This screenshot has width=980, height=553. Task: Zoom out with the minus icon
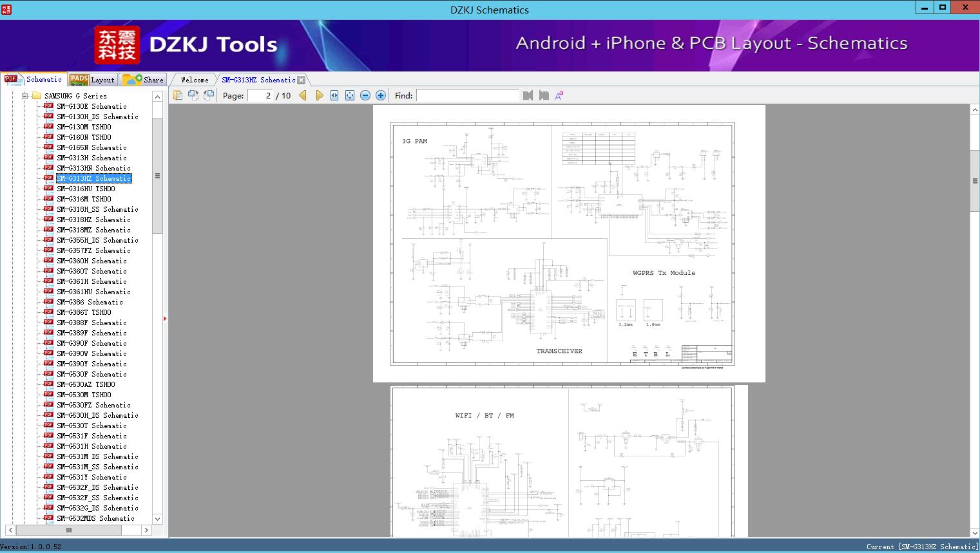365,95
